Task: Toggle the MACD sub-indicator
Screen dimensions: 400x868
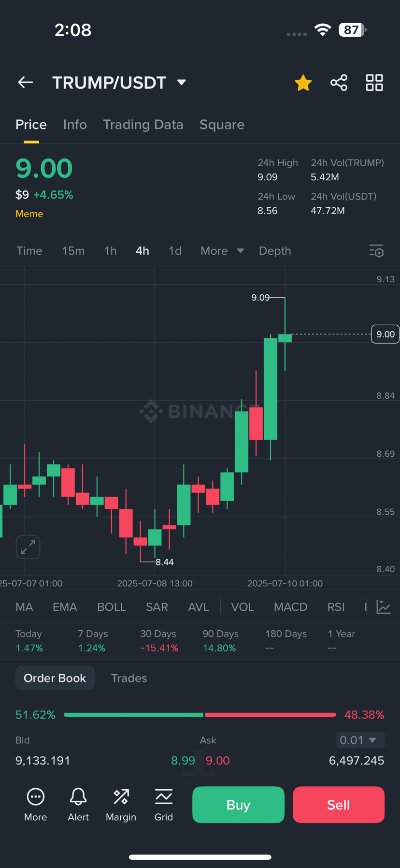Action: 290,607
